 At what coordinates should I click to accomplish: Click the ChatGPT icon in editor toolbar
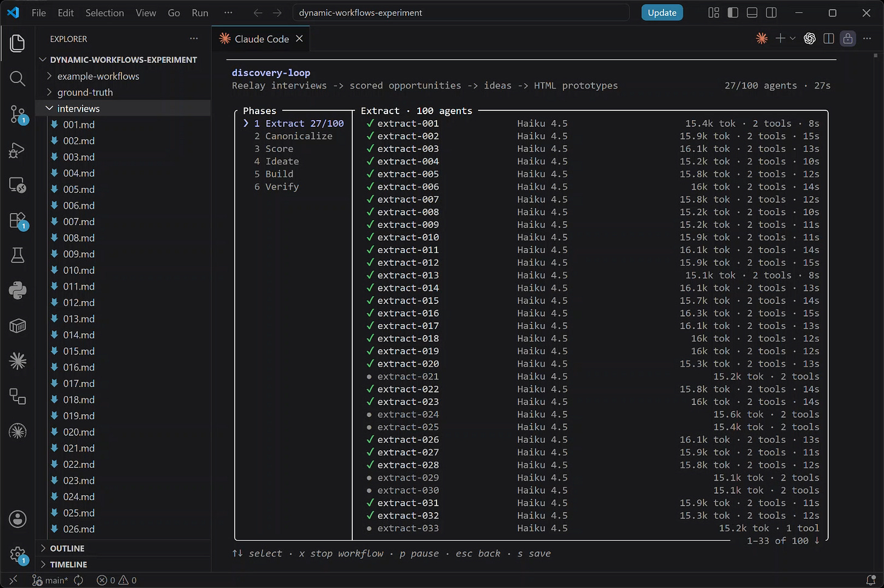pos(809,38)
